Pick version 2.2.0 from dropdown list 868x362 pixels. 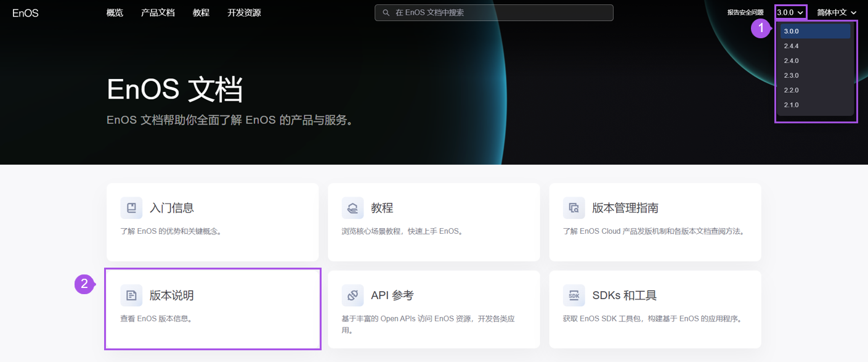(792, 90)
